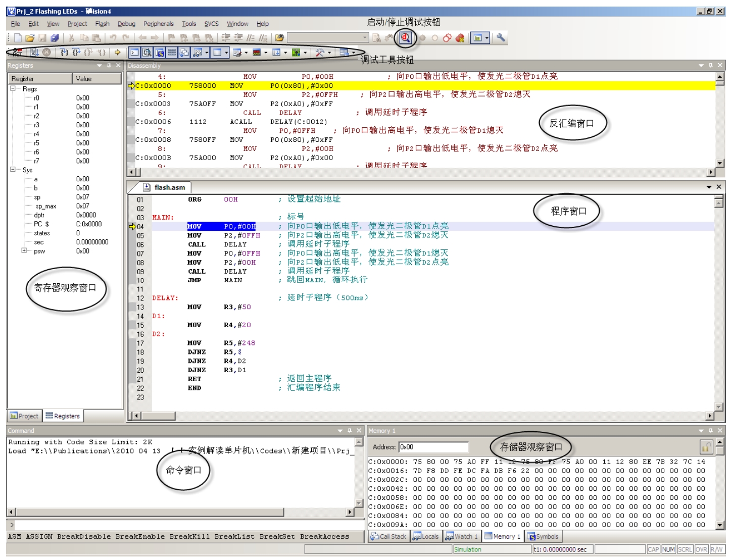Collapse the Regs tree node
Viewport: 730px width, 560px height.
[13, 88]
